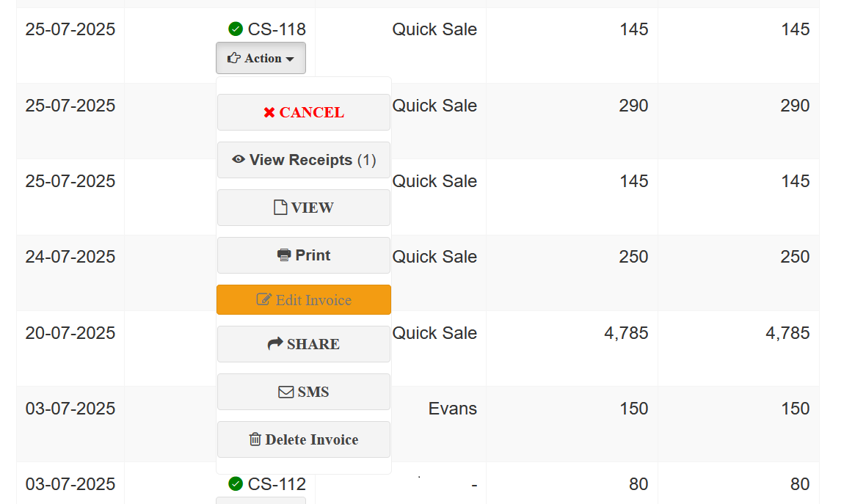Click the share arrow icon

(275, 344)
